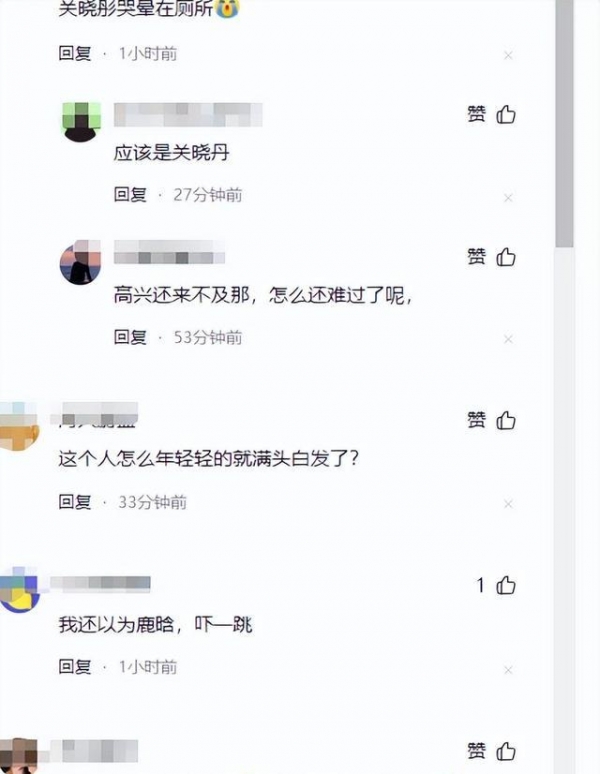Viewport: 600px width, 774px height.
Task: Dismiss the 53分钟前 comment with X
Action: [508, 339]
